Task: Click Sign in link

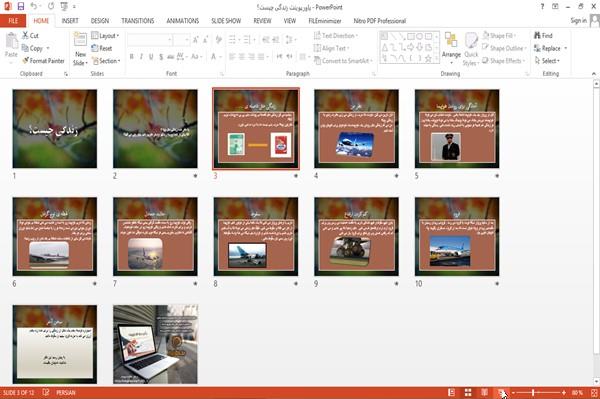Action: (578, 21)
